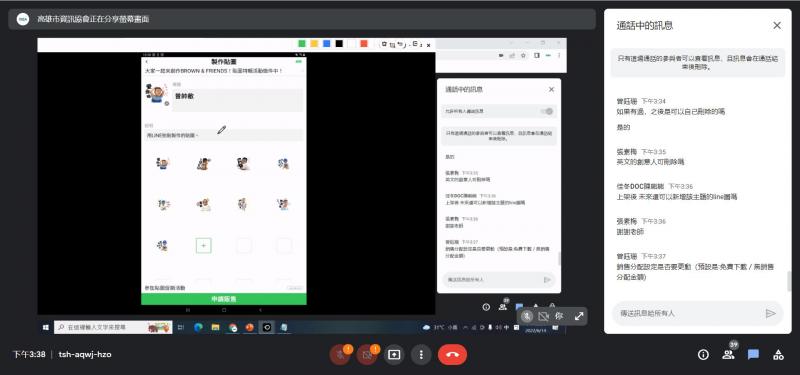Screen dimensions: 800x375
Task: Click description field 用LINE拍貼製作的貼圖
Action: (x=224, y=136)
